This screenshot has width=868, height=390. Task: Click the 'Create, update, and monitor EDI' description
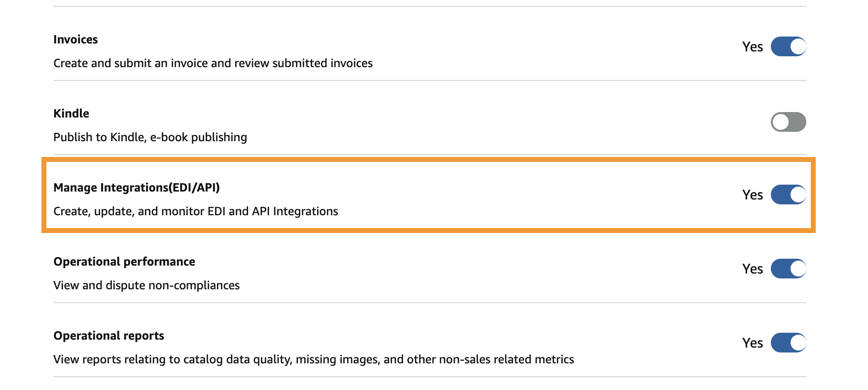pyautogui.click(x=196, y=211)
